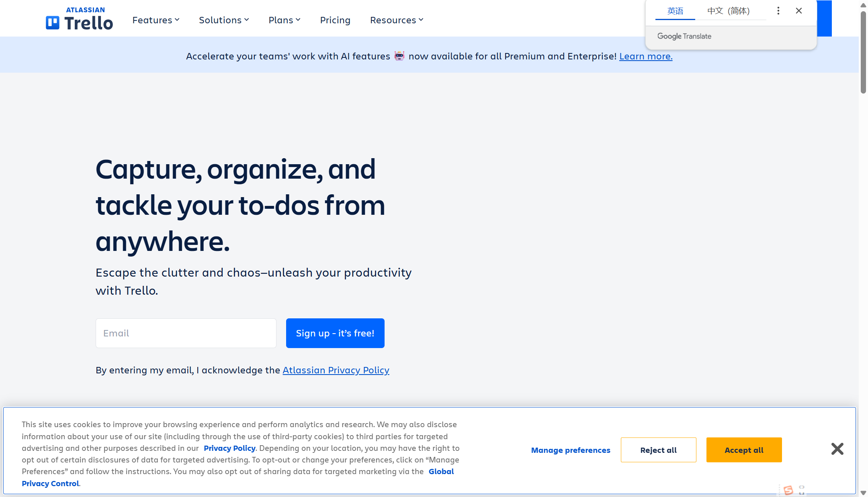868x497 pixels.
Task: Open Google Translate three-dot options menu
Action: tap(778, 11)
